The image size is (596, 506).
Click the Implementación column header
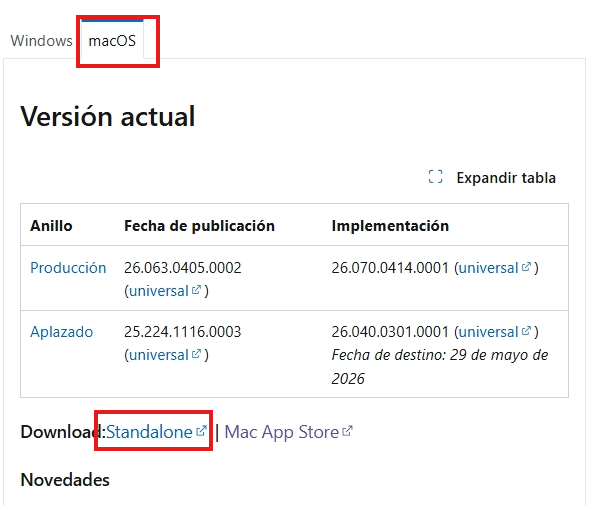pyautogui.click(x=390, y=226)
